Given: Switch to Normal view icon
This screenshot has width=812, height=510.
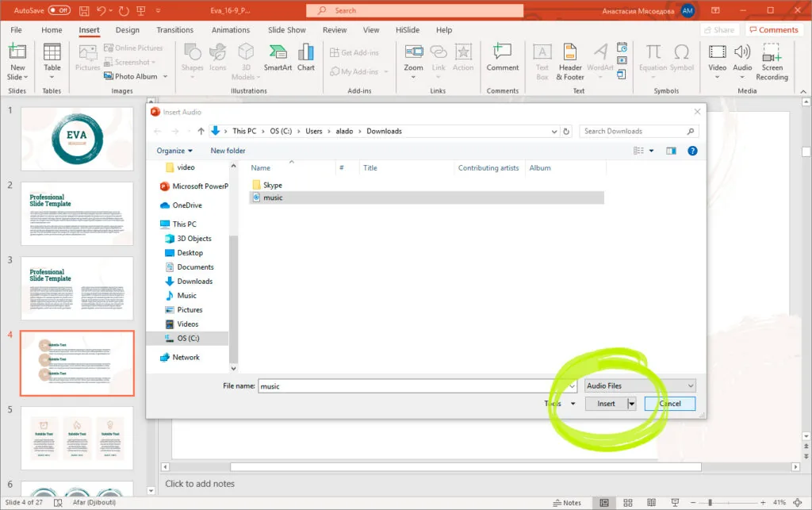Looking at the screenshot, I should (x=603, y=503).
